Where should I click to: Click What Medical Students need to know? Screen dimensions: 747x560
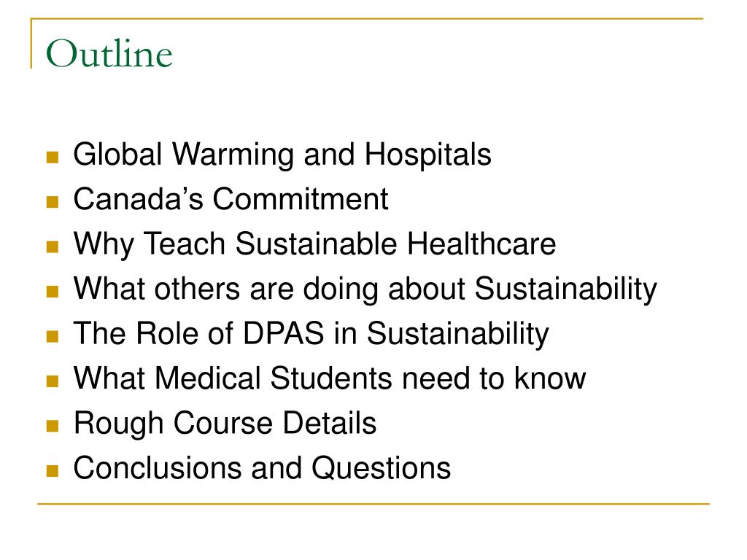(x=330, y=378)
